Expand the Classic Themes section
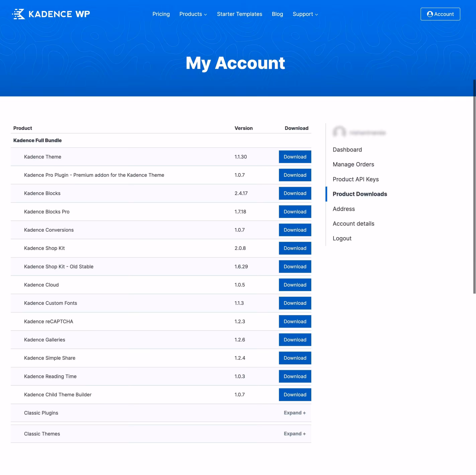 294,434
